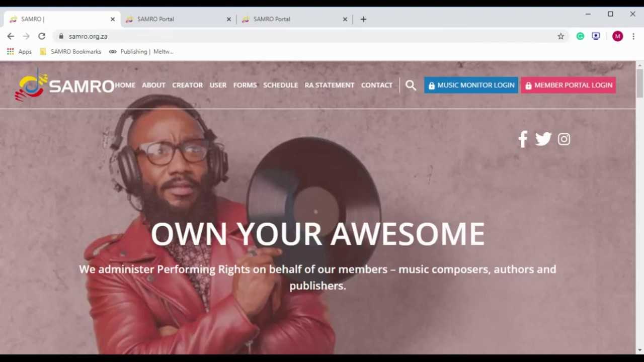Go back with browser back arrow
The height and width of the screenshot is (362, 644).
pyautogui.click(x=11, y=36)
